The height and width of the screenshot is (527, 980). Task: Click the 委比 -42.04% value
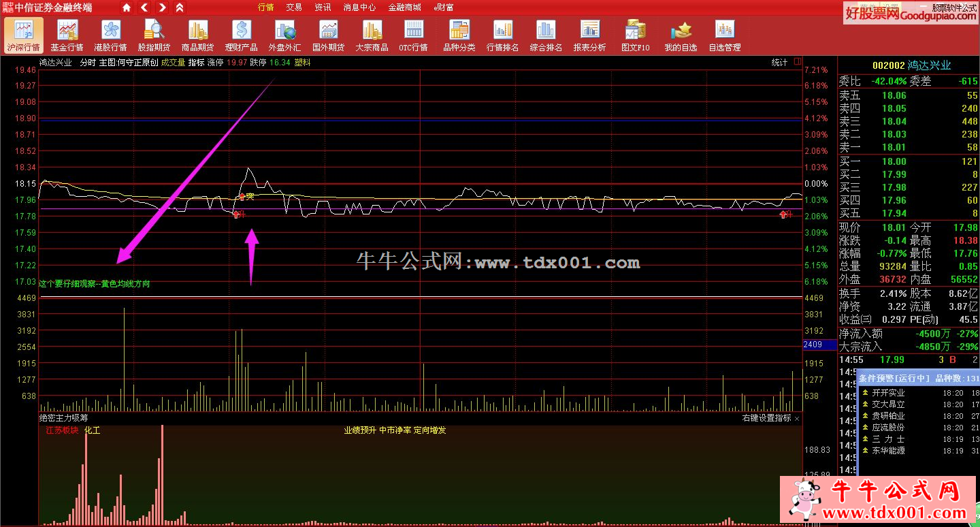889,81
